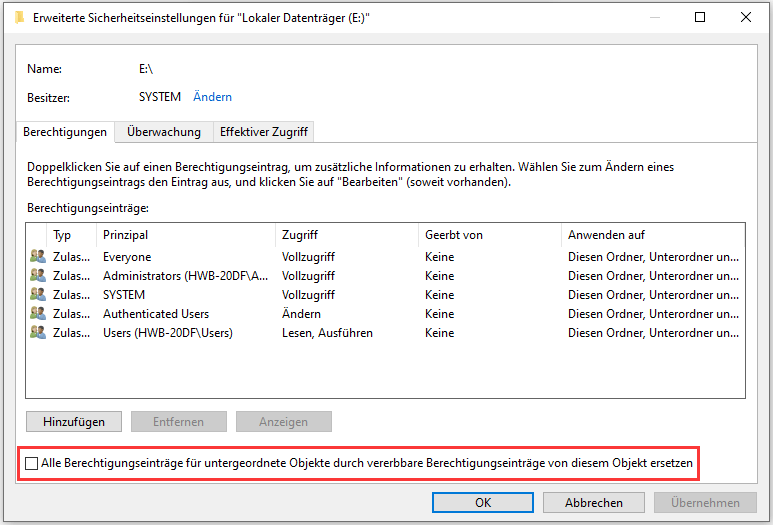The width and height of the screenshot is (773, 525).
Task: Close the security settings window
Action: coord(745,17)
